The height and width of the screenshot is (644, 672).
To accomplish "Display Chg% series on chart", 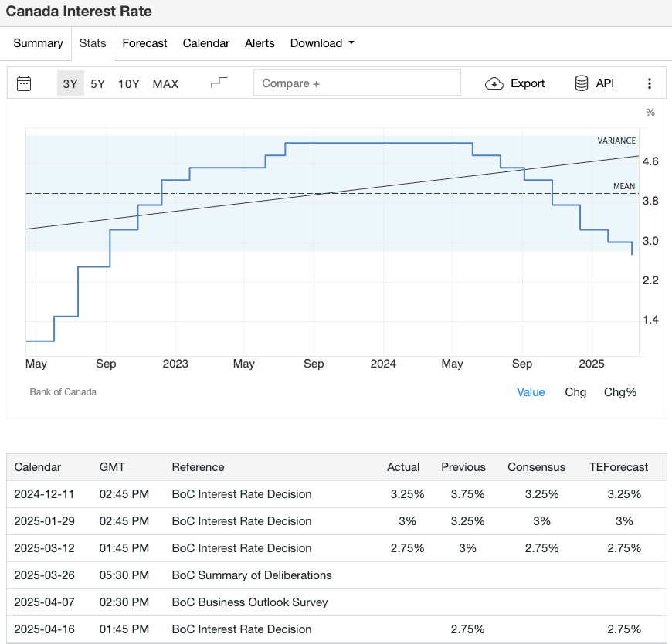I will pos(619,392).
